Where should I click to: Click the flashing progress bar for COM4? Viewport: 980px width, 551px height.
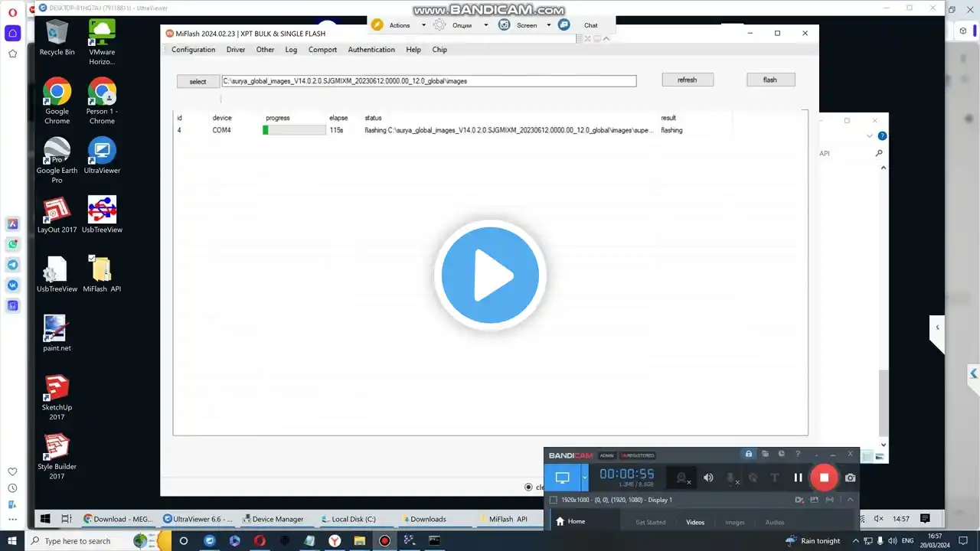coord(294,130)
